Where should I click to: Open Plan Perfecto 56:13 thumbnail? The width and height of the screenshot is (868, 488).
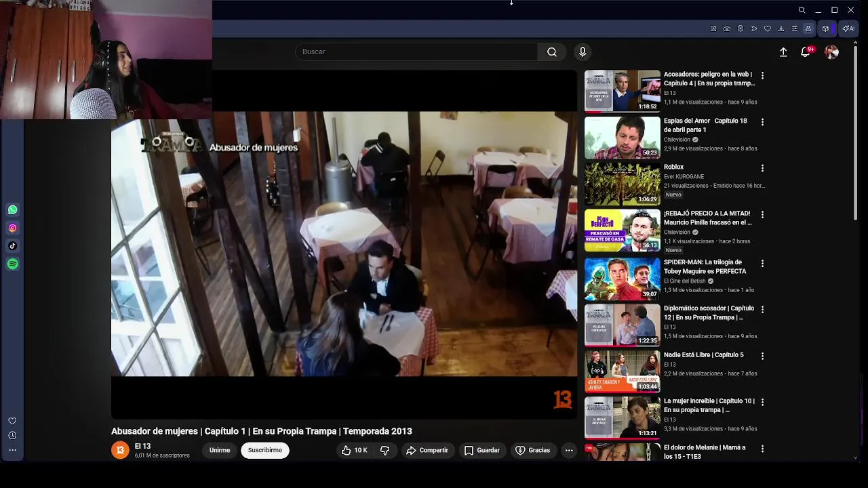(x=622, y=230)
